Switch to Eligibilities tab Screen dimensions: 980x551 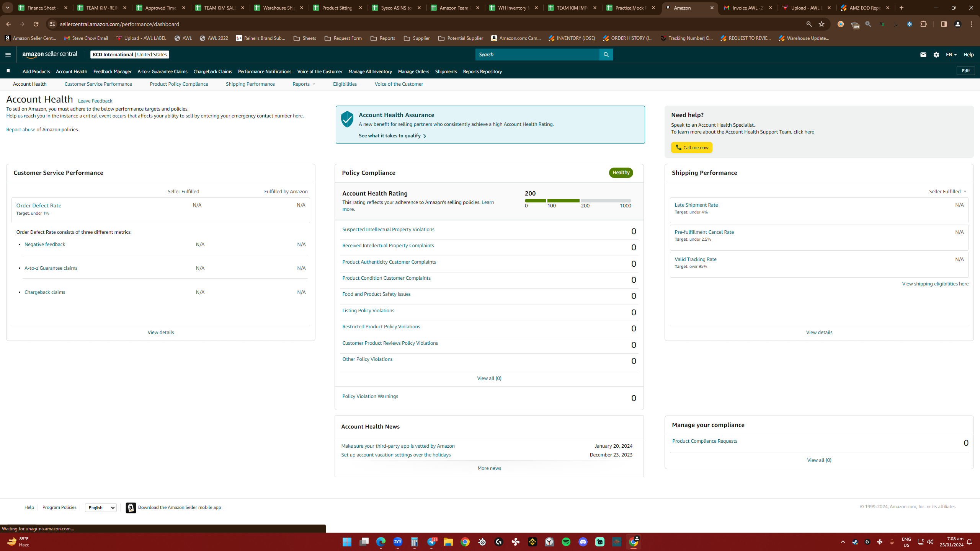[345, 84]
